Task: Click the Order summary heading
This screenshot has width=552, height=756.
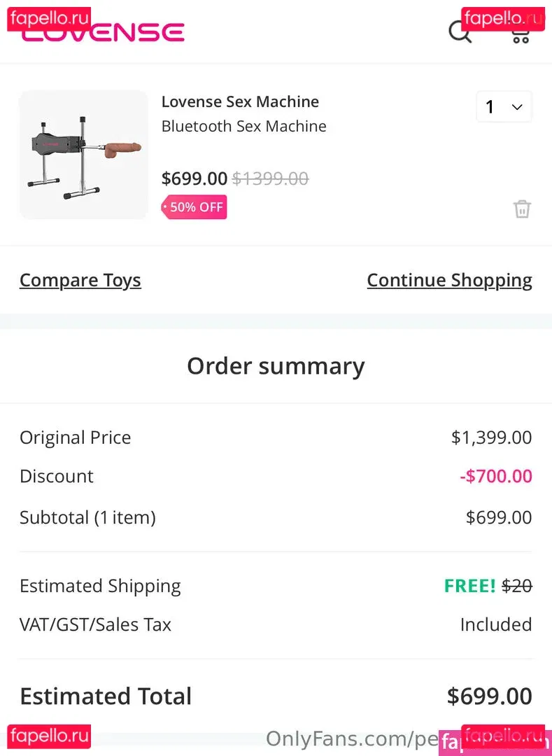Action: click(x=276, y=366)
